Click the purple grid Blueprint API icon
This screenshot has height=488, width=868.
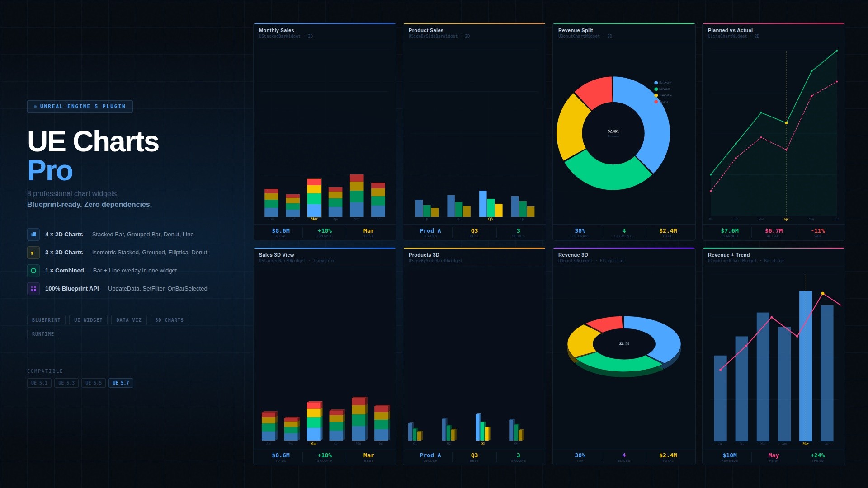pos(33,289)
